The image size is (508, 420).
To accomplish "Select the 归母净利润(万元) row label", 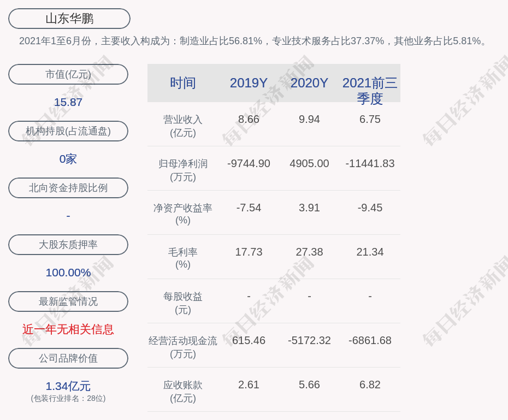I will pyautogui.click(x=183, y=170).
